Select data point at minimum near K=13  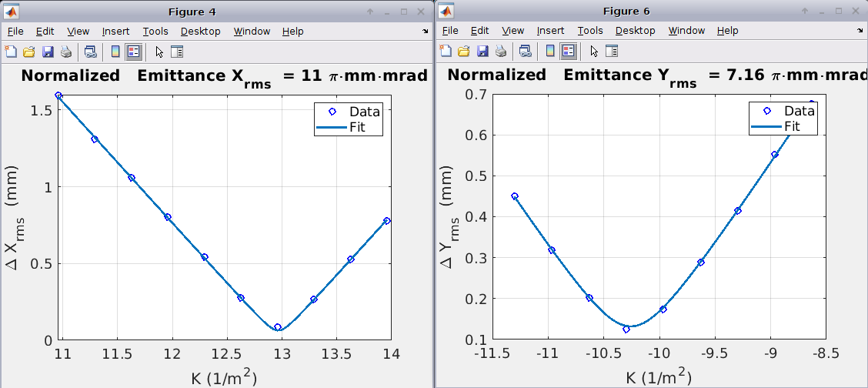point(278,327)
